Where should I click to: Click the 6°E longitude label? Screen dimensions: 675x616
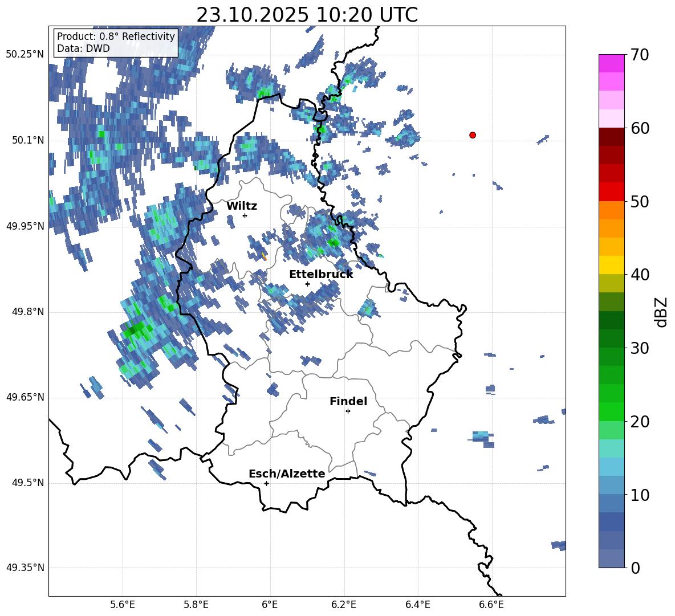(270, 605)
